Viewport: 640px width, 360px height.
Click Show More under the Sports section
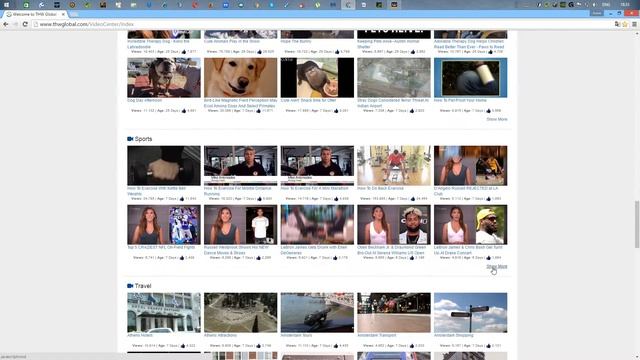[x=497, y=267]
